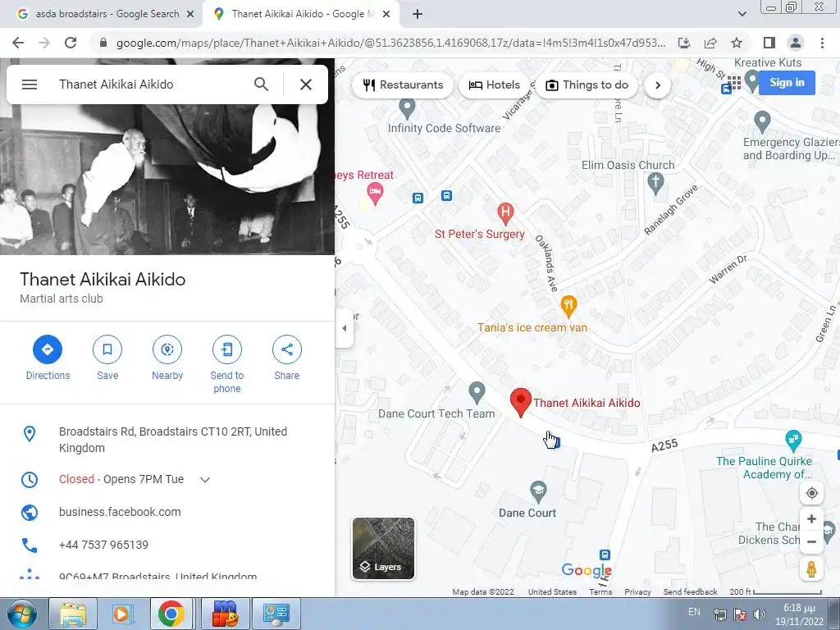Open the Chrome three-dot menu

pyautogui.click(x=822, y=43)
